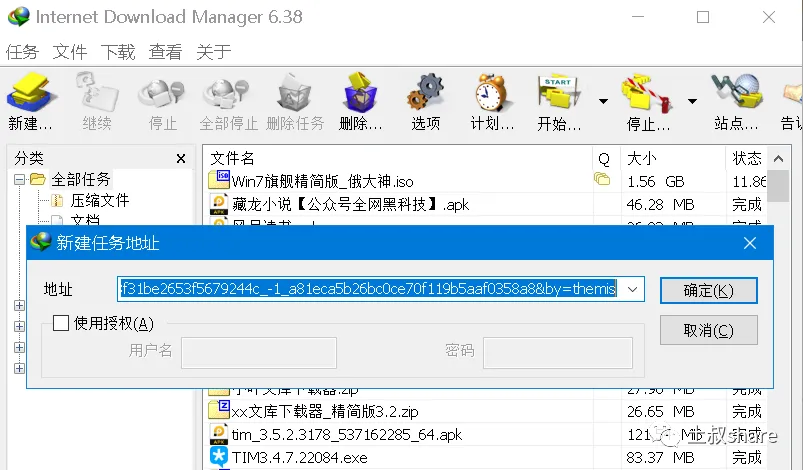Image resolution: width=803 pixels, height=470 pixels.
Task: Open dropdown arrow next to Stop queue
Action: tap(692, 101)
